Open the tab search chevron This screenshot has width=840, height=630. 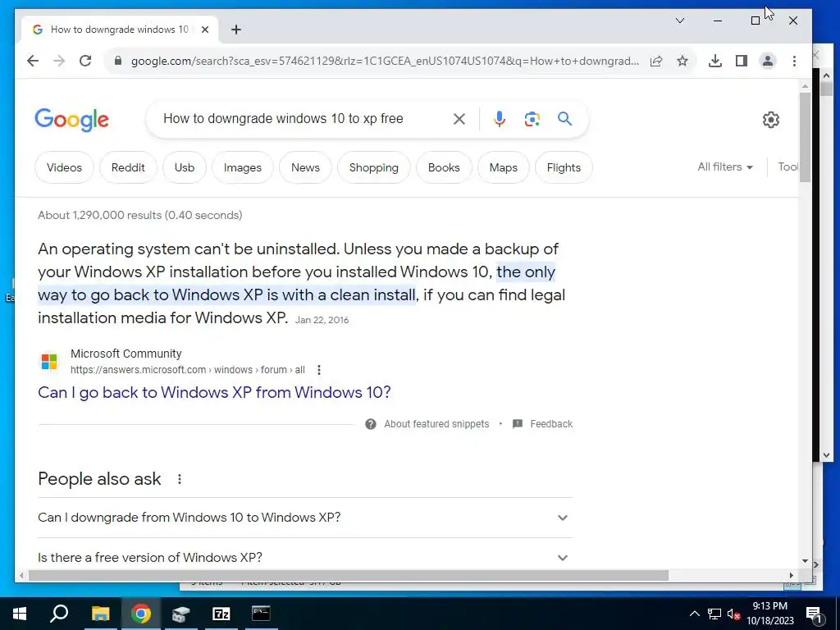[x=680, y=21]
